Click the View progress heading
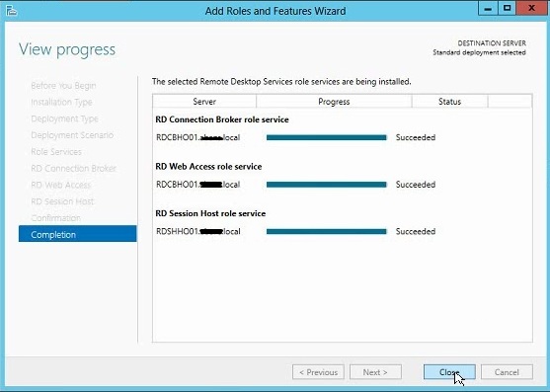 tap(67, 49)
